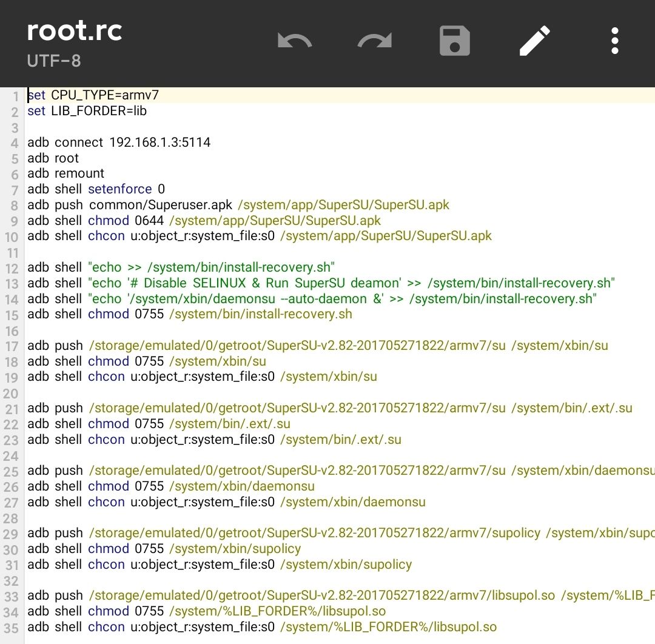Click line 29 push supolicy command
This screenshot has height=644, width=655.
click(x=341, y=533)
